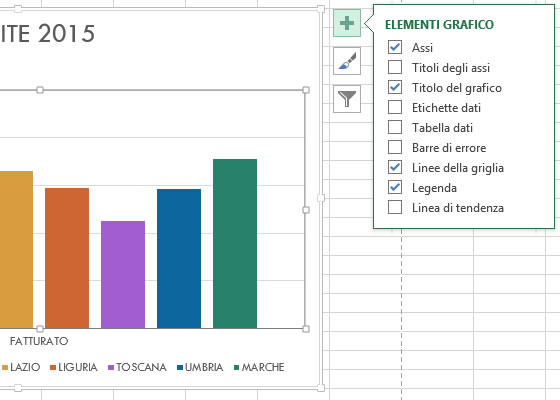Viewport: 560px width, 400px height.
Task: Uncheck the Legenda checkbox
Action: pyautogui.click(x=395, y=187)
